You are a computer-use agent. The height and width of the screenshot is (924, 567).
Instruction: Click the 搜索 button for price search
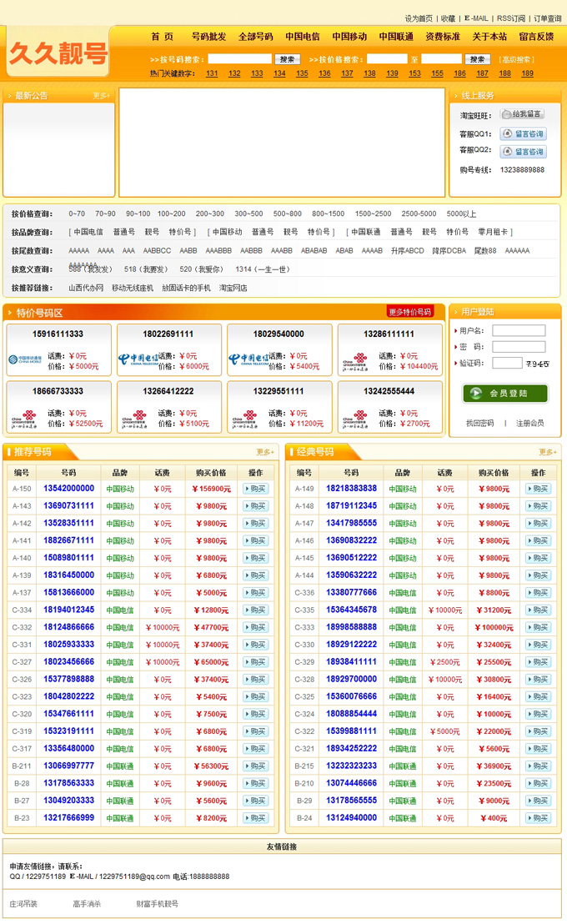tap(478, 59)
